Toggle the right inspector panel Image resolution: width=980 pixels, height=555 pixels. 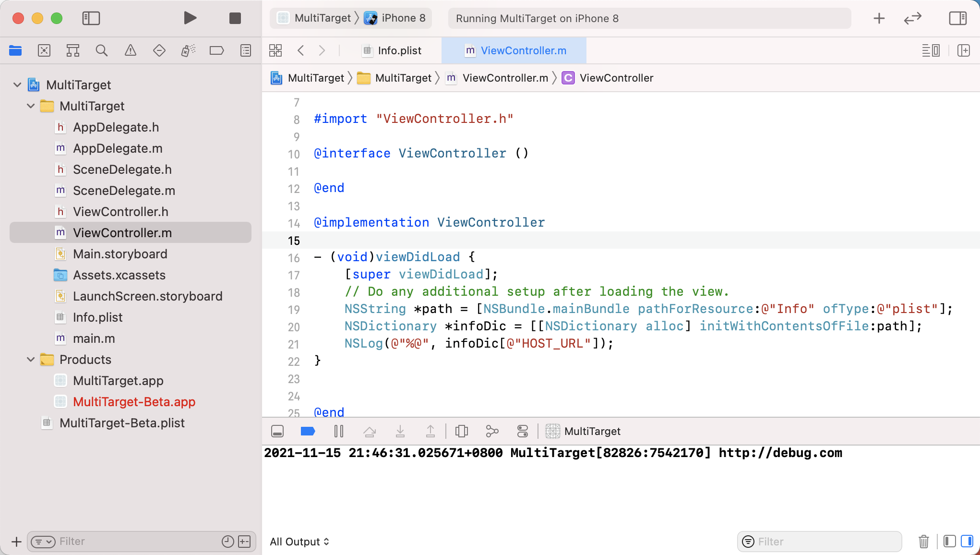(x=957, y=18)
